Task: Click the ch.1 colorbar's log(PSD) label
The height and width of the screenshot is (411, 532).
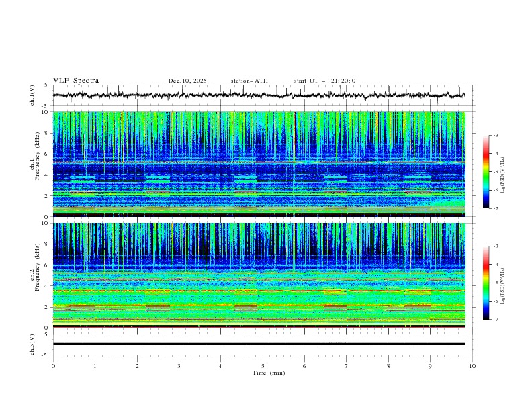Action: click(502, 175)
